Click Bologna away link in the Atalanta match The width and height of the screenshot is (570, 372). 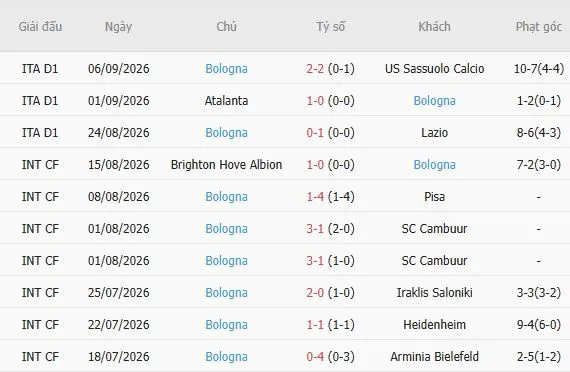click(434, 101)
